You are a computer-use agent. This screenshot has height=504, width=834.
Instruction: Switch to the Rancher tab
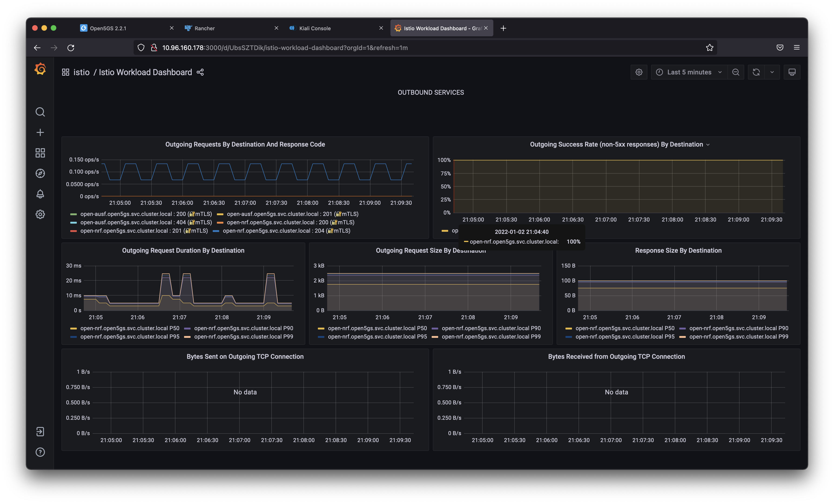pos(232,28)
